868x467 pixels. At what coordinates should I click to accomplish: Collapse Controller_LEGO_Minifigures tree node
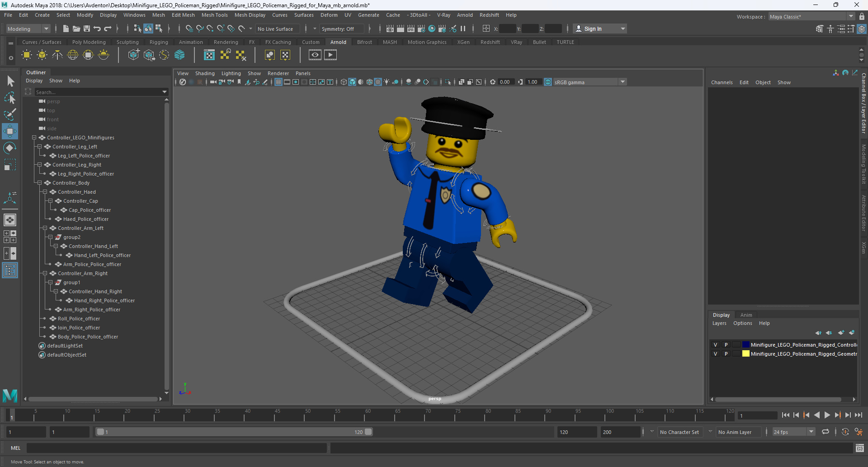34,138
